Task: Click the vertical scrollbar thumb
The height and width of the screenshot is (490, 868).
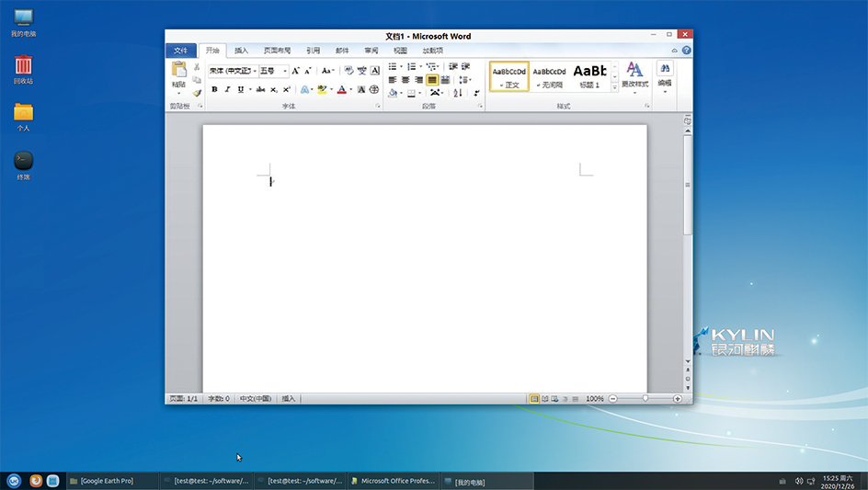Action: point(688,185)
